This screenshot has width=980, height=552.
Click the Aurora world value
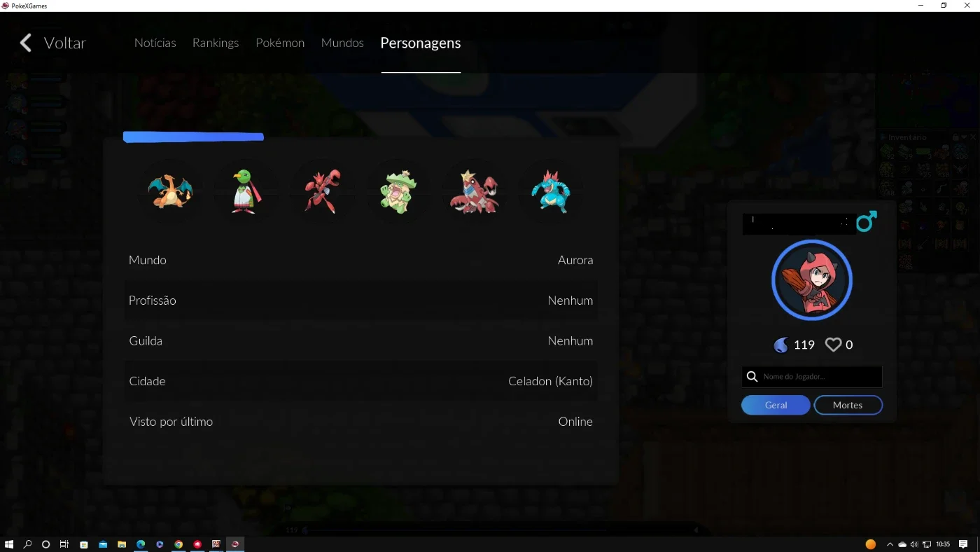click(575, 260)
